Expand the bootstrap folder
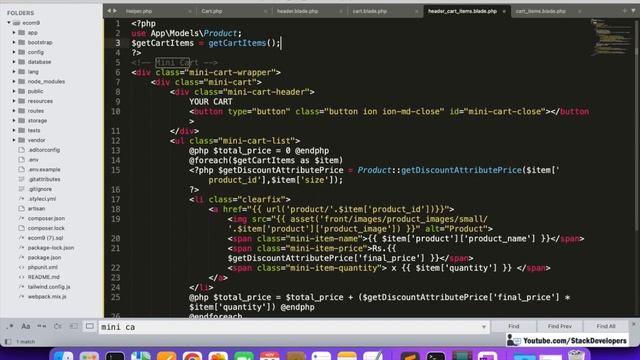 14,42
